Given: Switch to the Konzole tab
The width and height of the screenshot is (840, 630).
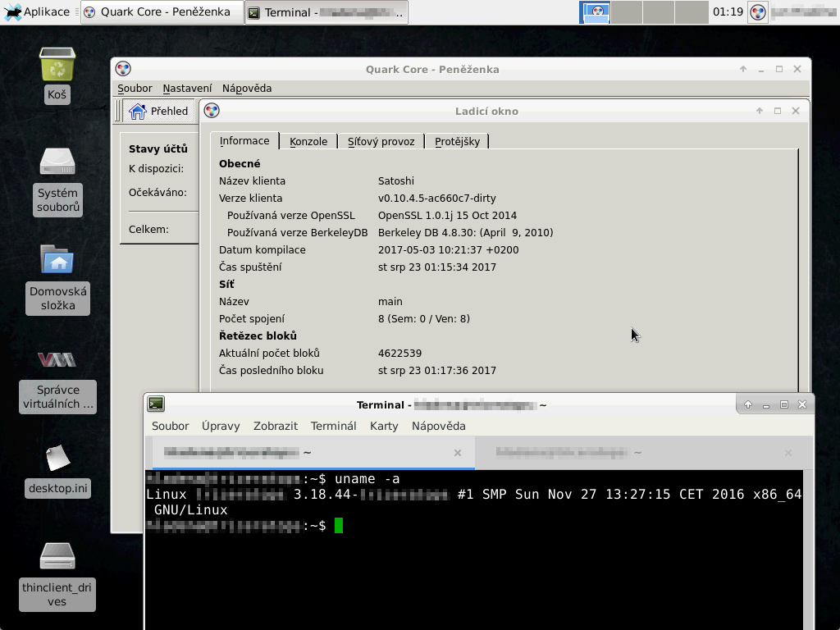Looking at the screenshot, I should point(308,141).
